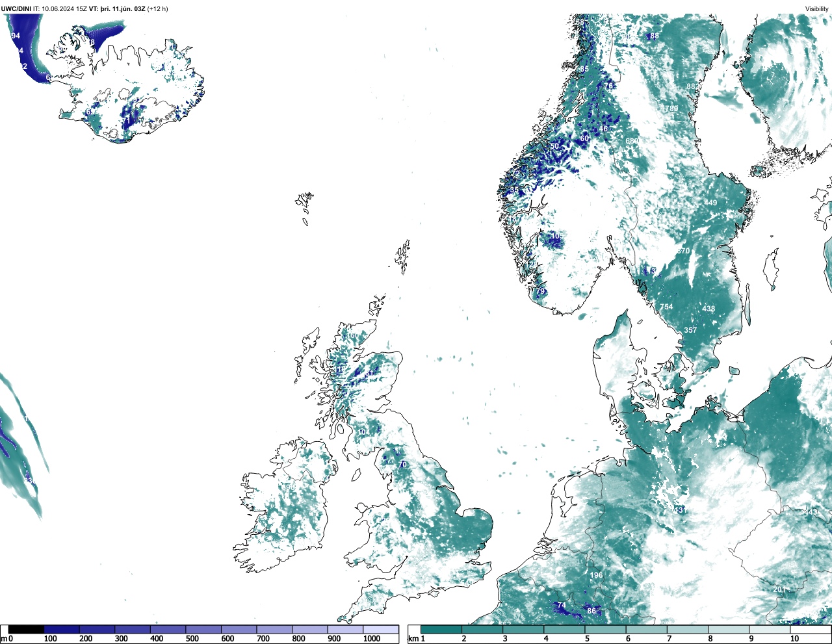Click the '438' value on the map
Image resolution: width=832 pixels, height=644 pixels.
(708, 309)
